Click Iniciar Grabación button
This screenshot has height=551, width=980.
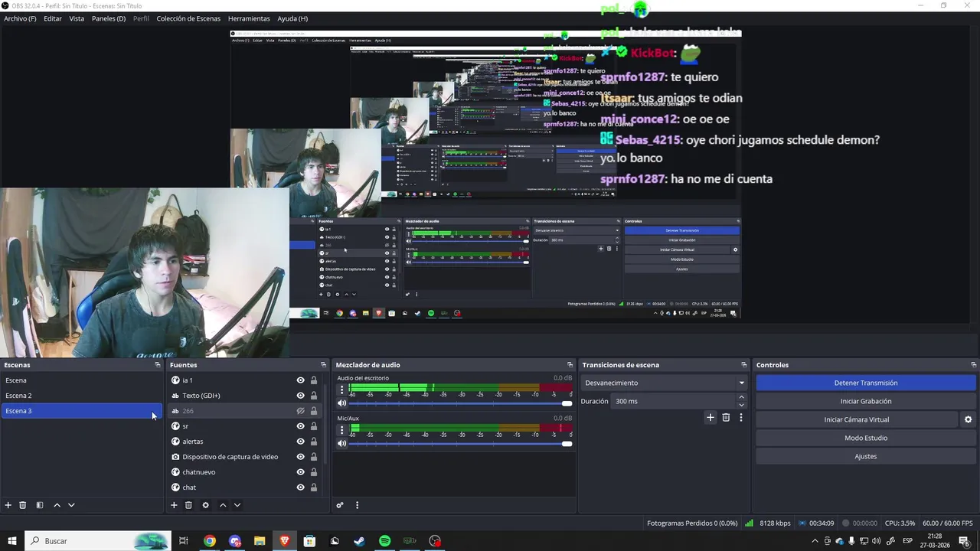click(x=866, y=401)
